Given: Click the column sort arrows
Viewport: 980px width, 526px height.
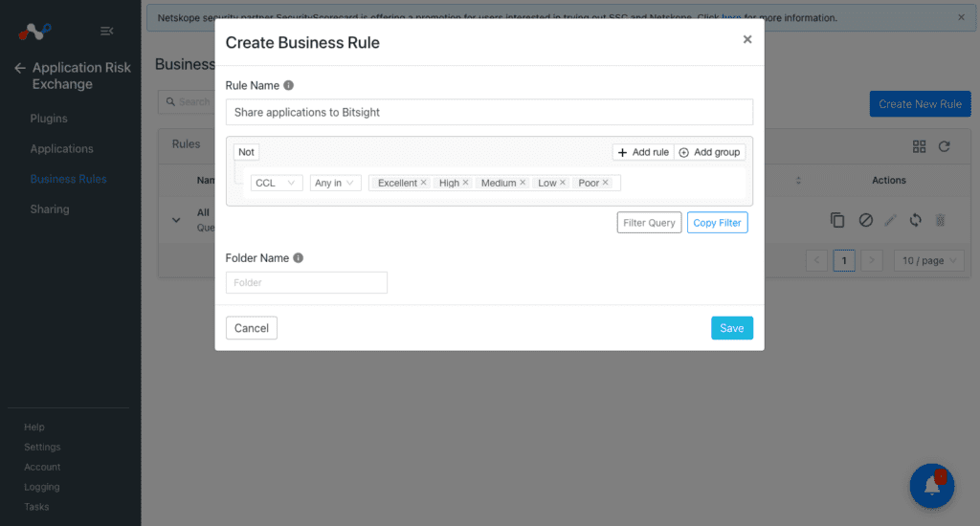Looking at the screenshot, I should [x=798, y=180].
